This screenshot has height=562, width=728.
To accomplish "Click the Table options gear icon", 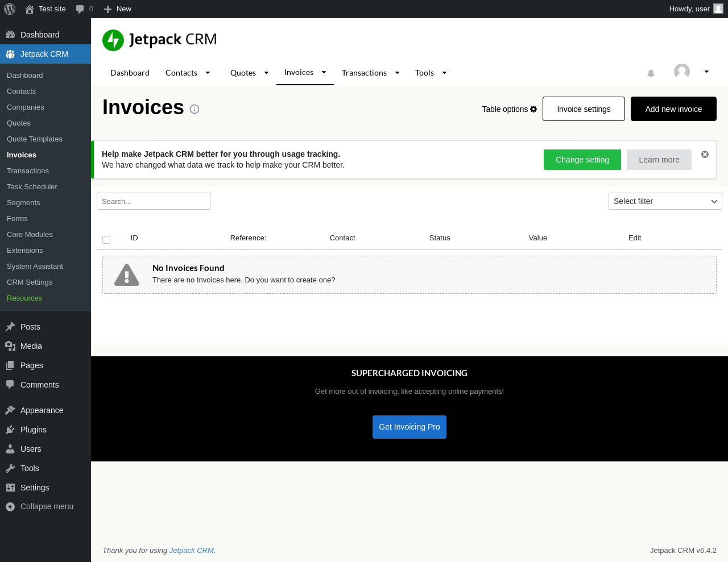I will tap(533, 109).
